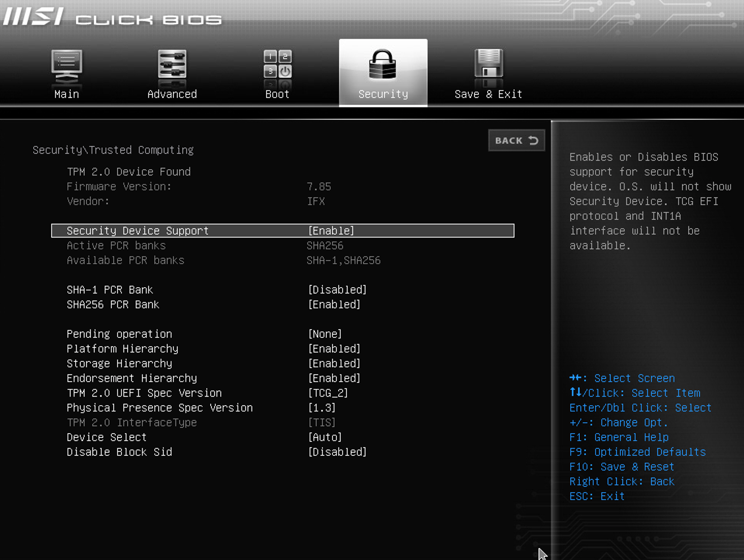Click the F1: General Help hint
Viewport: 744px width, 560px height.
(x=619, y=438)
